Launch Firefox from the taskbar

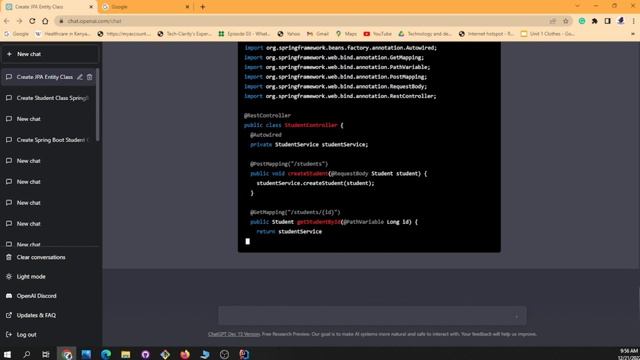[185, 354]
